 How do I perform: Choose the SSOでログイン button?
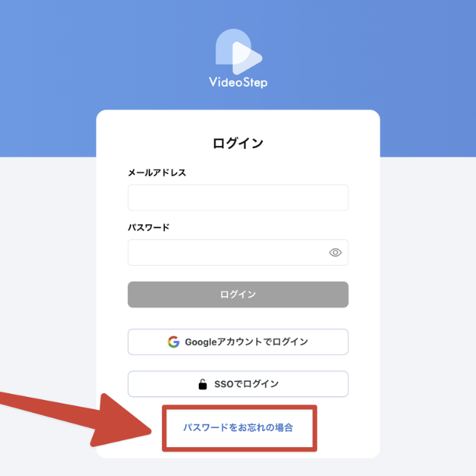click(238, 384)
